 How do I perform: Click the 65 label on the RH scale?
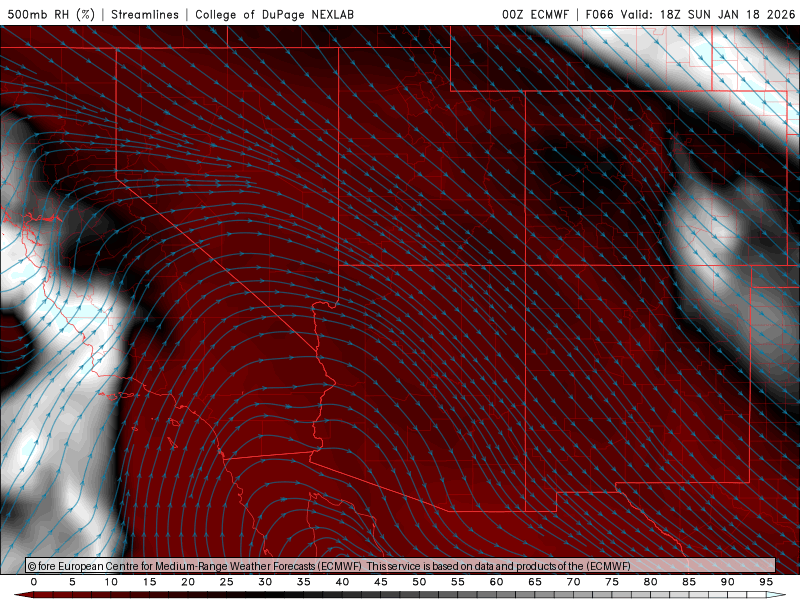(535, 582)
